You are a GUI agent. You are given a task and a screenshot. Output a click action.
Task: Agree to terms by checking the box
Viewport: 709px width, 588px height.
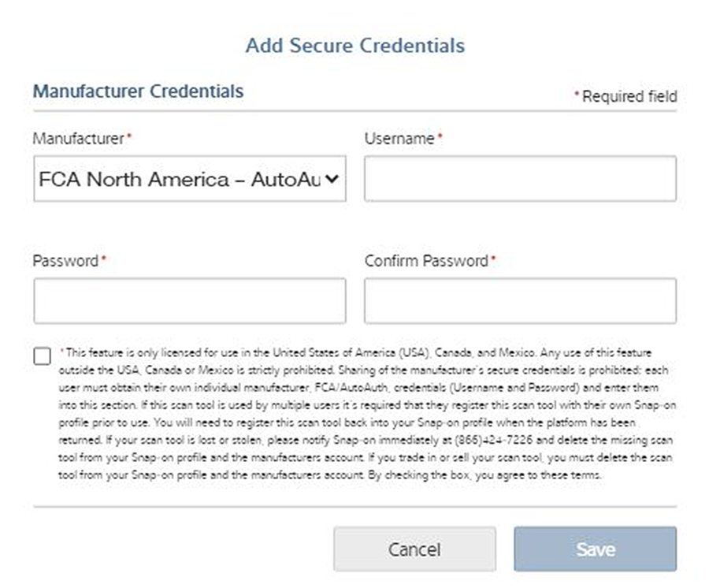click(43, 355)
